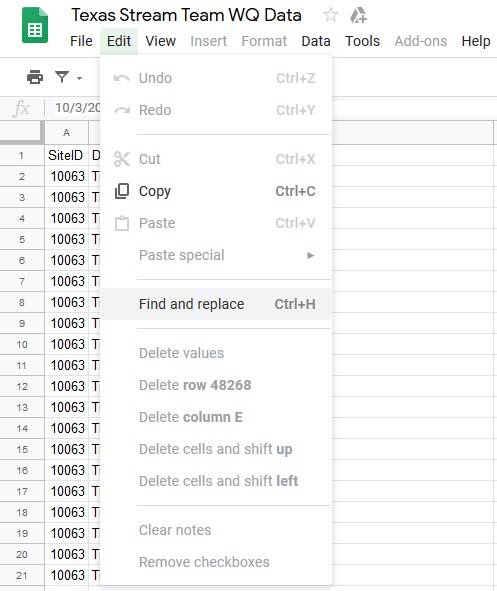Image resolution: width=497 pixels, height=591 pixels.
Task: Open filter views dropdown arrow
Action: 80,78
